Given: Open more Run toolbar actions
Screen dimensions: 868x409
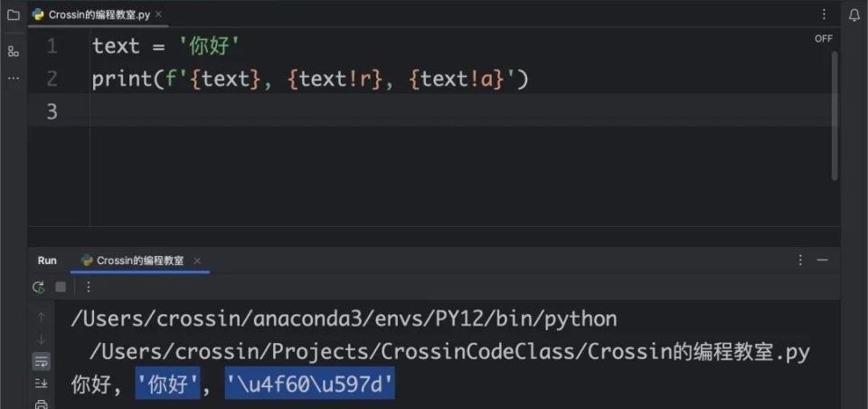Looking at the screenshot, I should pyautogui.click(x=89, y=287).
